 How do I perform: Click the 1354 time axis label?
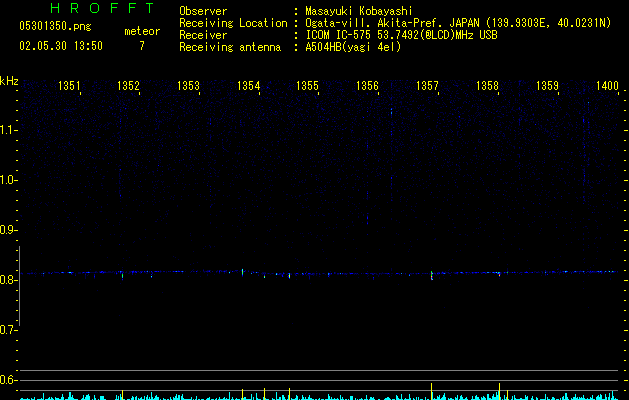tap(249, 86)
